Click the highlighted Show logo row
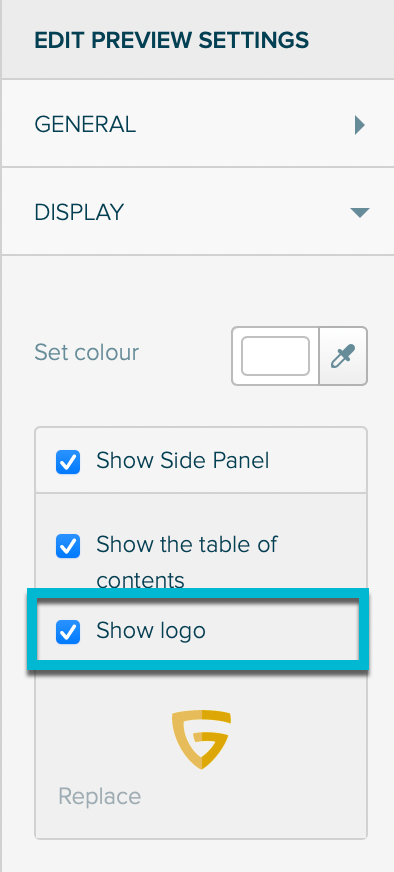This screenshot has width=394, height=872. 198,632
